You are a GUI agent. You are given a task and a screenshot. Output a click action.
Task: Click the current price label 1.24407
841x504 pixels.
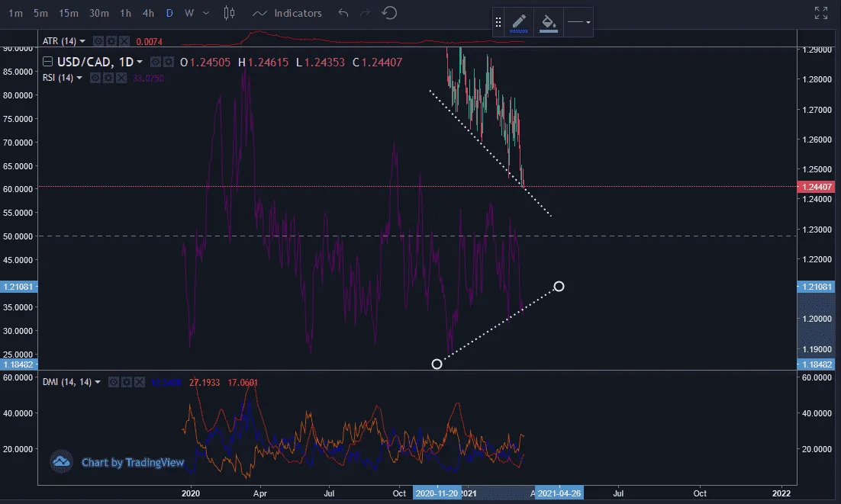click(817, 187)
